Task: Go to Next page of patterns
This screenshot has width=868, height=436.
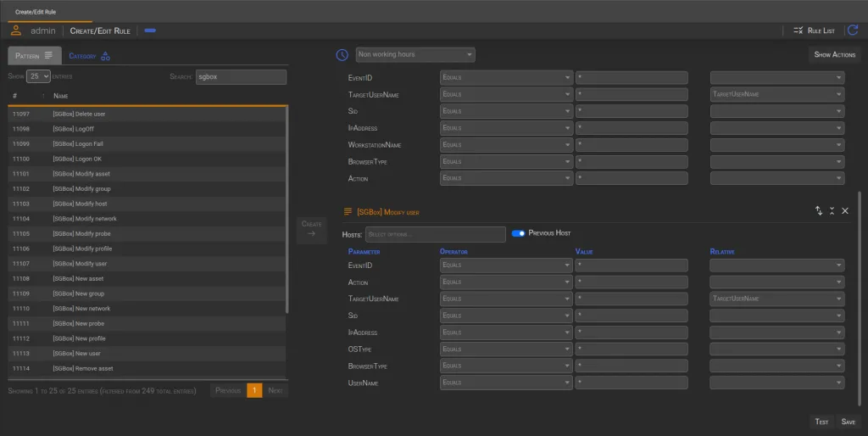Action: pyautogui.click(x=275, y=390)
